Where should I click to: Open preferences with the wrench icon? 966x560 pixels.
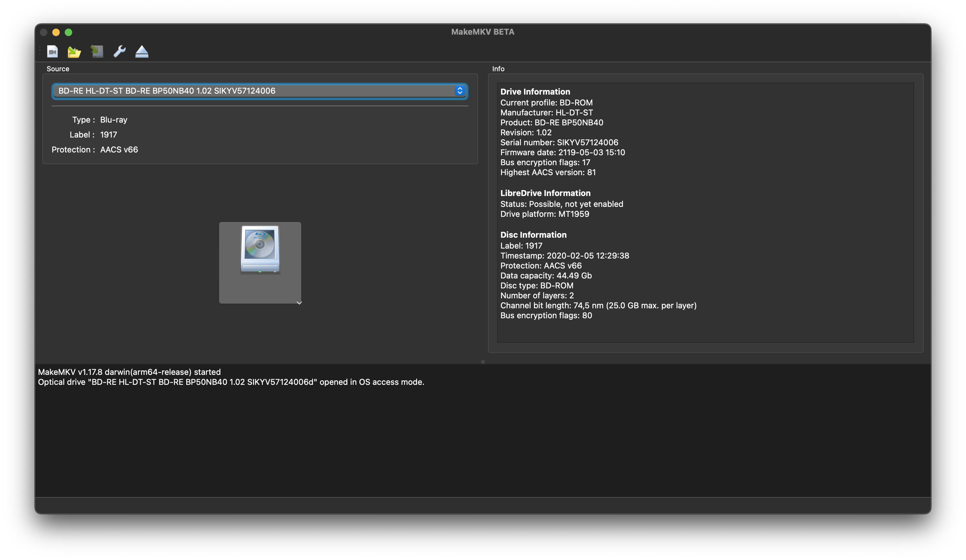(120, 51)
